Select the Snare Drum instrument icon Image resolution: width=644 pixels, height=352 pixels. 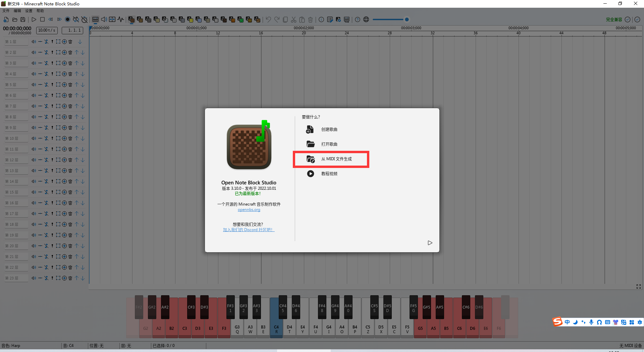pos(157,19)
